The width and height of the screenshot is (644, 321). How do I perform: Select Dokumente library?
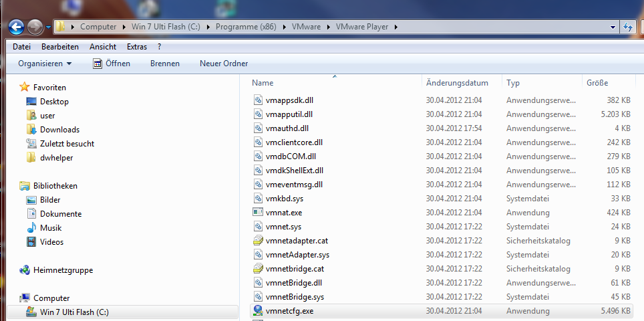(61, 214)
